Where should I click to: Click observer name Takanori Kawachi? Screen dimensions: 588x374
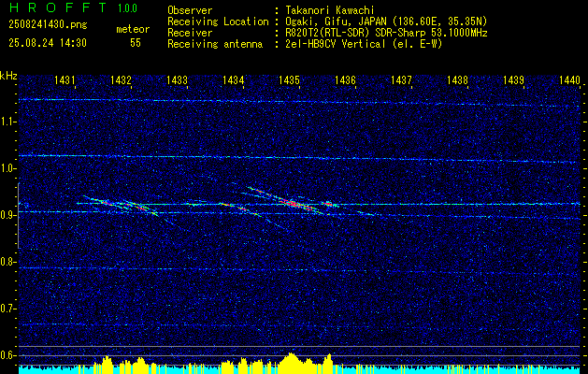point(330,10)
